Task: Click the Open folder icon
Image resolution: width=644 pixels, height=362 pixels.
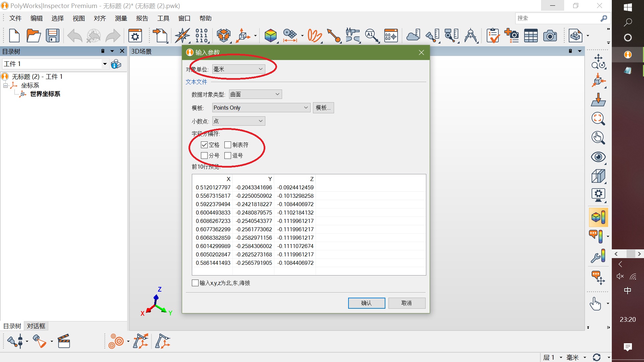Action: coord(33,36)
